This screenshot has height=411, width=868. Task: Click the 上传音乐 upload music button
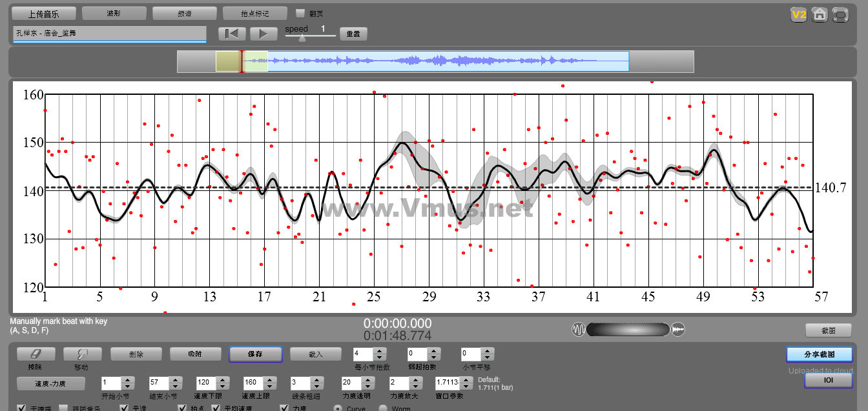point(44,13)
